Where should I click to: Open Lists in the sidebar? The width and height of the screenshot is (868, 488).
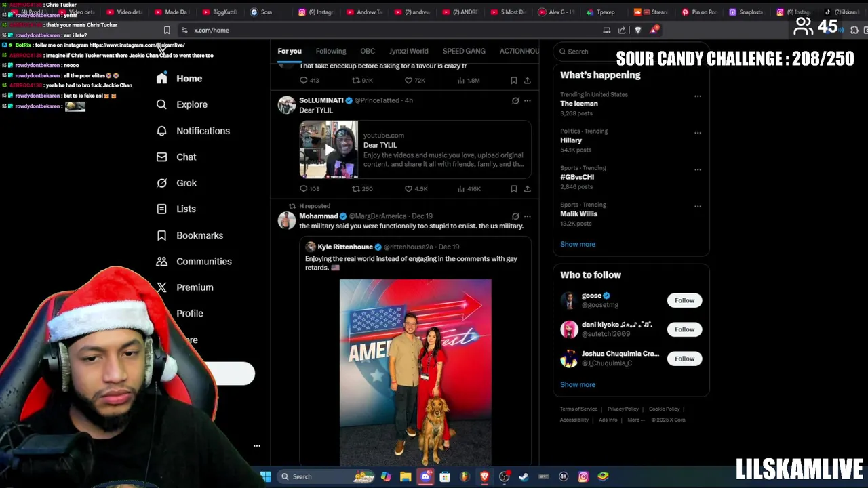pyautogui.click(x=176, y=209)
